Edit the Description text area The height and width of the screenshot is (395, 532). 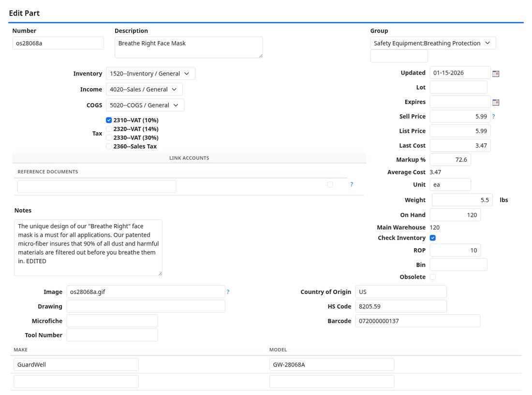[189, 47]
